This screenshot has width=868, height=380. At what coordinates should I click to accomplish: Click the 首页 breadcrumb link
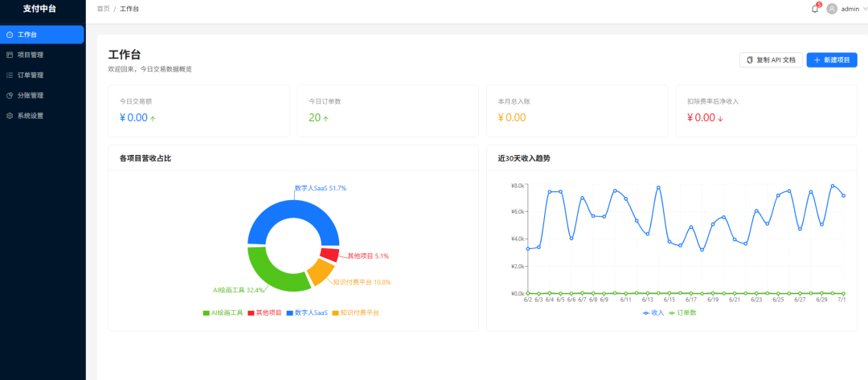(103, 10)
